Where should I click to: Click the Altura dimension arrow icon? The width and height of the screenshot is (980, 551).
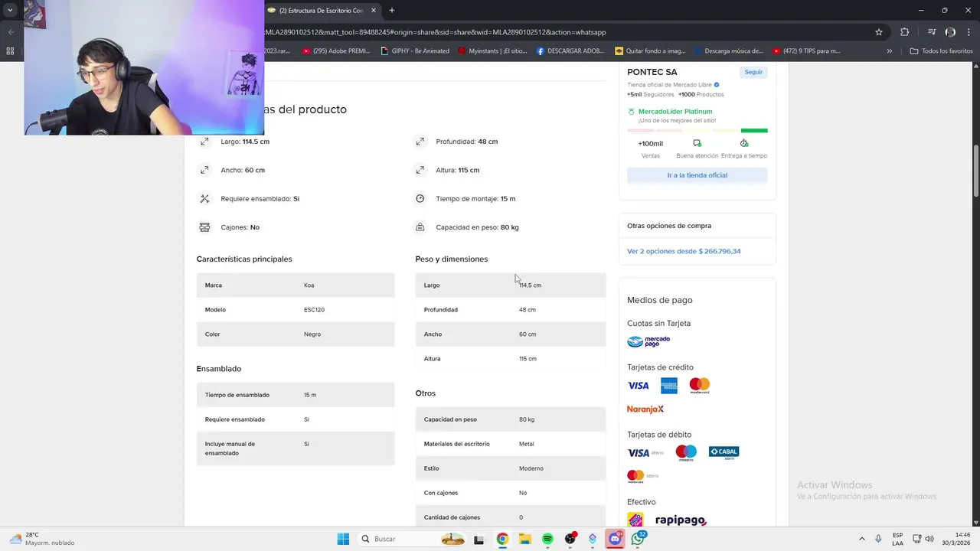point(420,170)
